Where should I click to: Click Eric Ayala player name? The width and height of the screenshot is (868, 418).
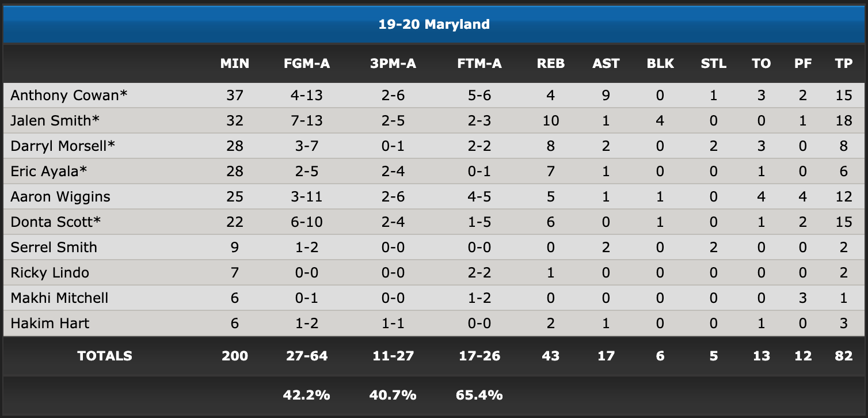point(48,171)
